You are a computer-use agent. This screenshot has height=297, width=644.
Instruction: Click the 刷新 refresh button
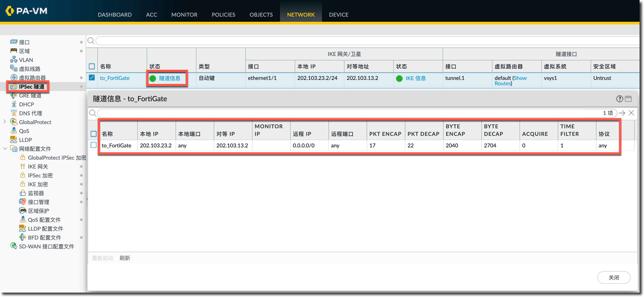coord(125,258)
